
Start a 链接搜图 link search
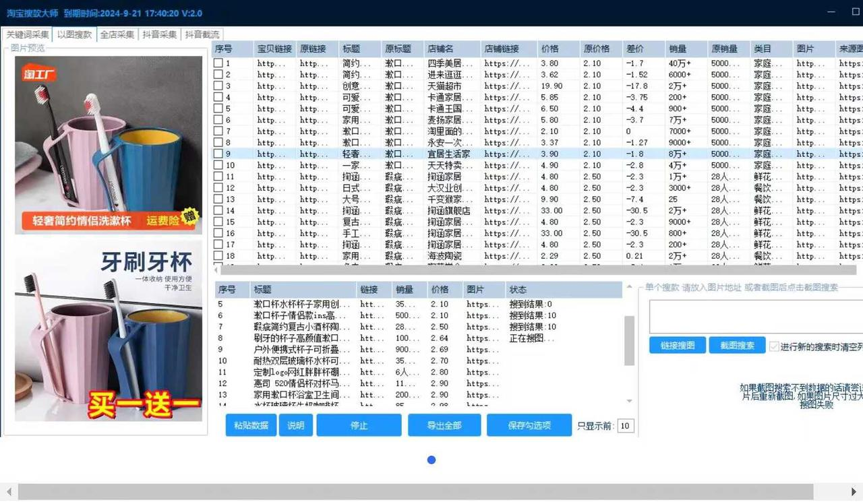click(677, 346)
